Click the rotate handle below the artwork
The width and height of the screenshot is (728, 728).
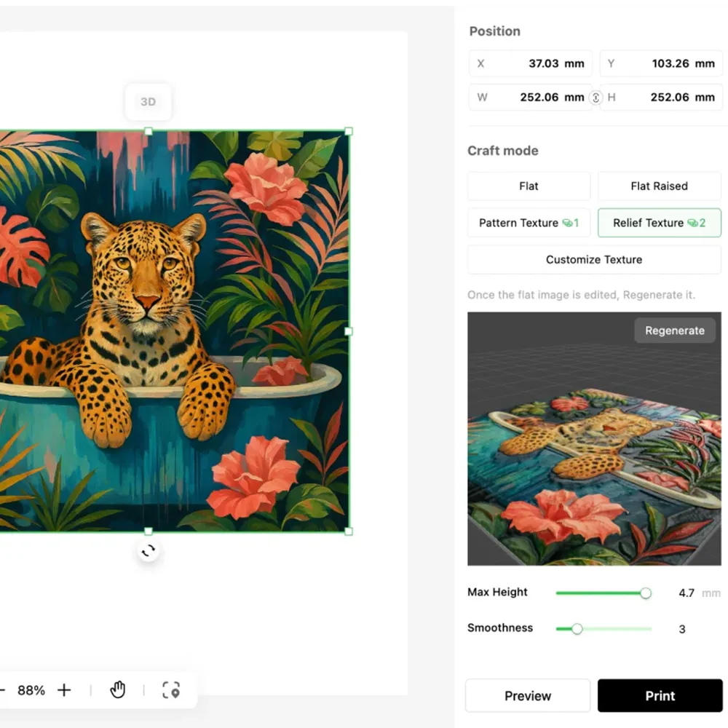(149, 551)
